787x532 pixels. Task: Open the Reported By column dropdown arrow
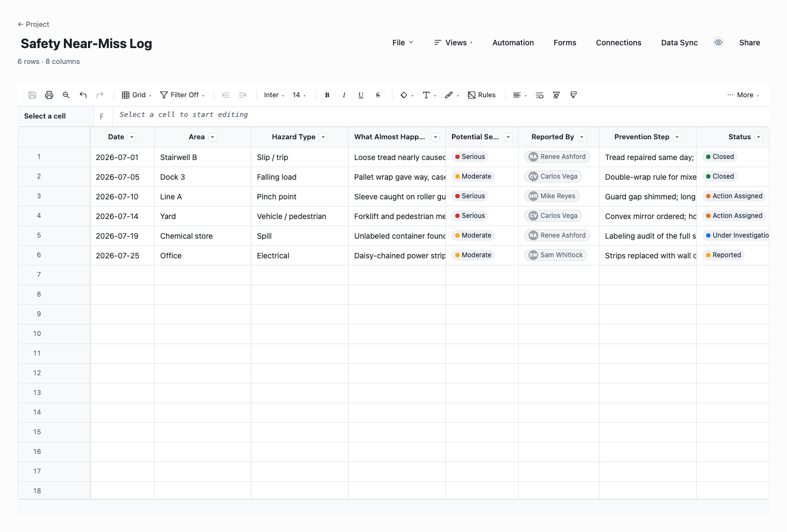pos(582,137)
